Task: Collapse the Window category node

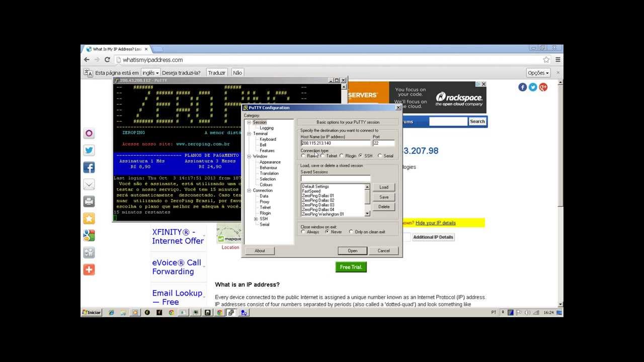Action: [x=249, y=156]
